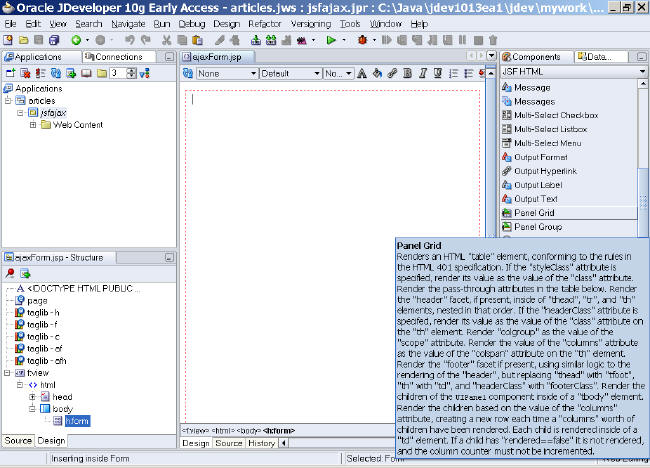Click the Rebuild project icon
The width and height of the screenshot is (650, 468).
click(271, 40)
